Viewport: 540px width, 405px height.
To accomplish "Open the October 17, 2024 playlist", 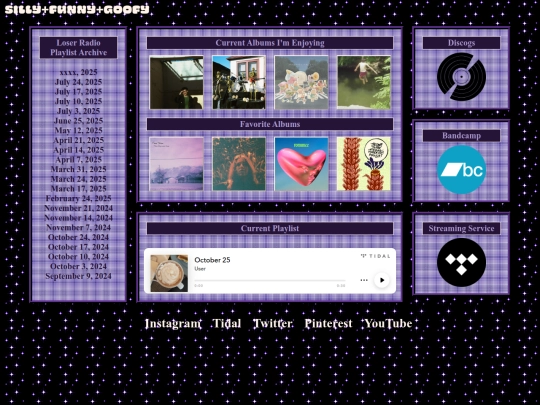I will [79, 247].
